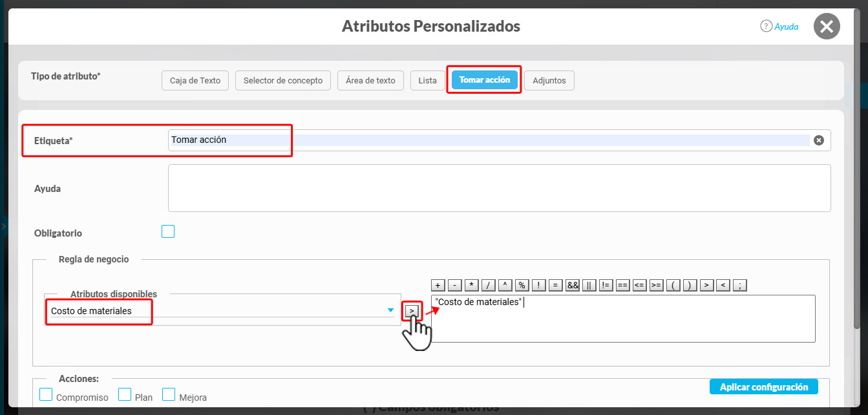The width and height of the screenshot is (868, 415).
Task: Insert the == equality operator
Action: coord(623,285)
